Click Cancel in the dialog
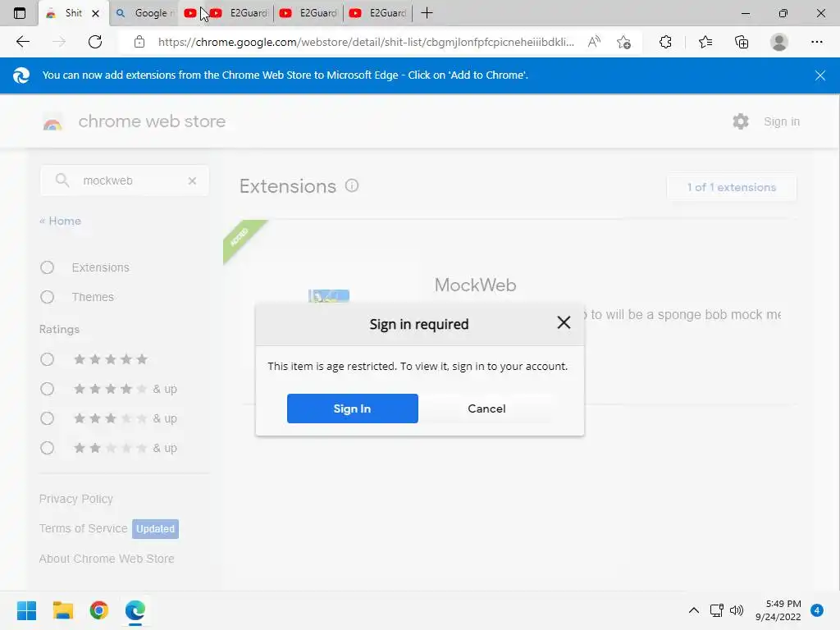The image size is (840, 630). click(x=486, y=409)
